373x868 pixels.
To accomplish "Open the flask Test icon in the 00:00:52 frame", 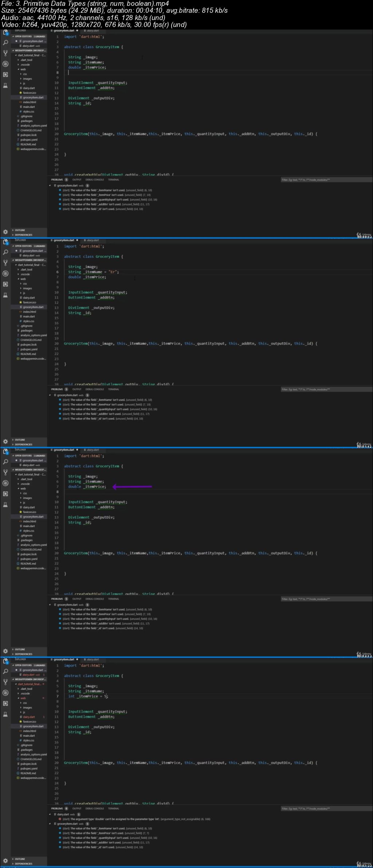I will click(5, 85).
